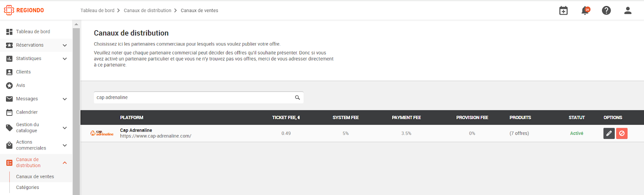Expand the Statistiques menu chevron
The width and height of the screenshot is (644, 195).
tap(65, 59)
